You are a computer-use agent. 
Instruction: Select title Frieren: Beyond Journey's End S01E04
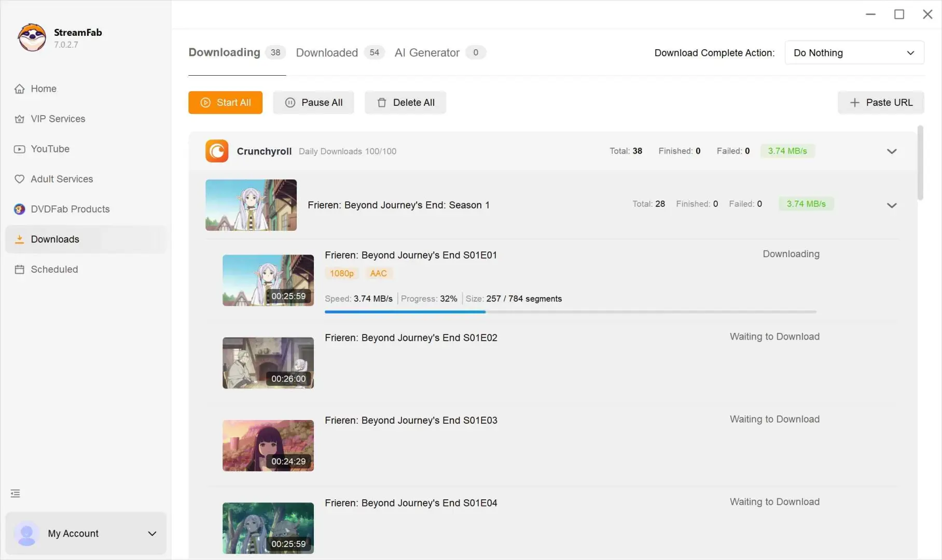pyautogui.click(x=411, y=503)
